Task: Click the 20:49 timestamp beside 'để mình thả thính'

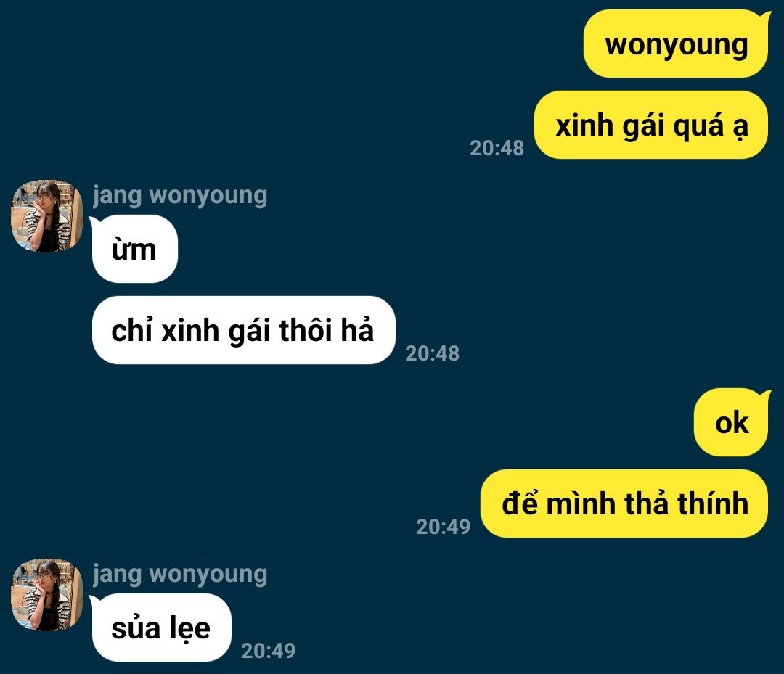Action: 444,527
